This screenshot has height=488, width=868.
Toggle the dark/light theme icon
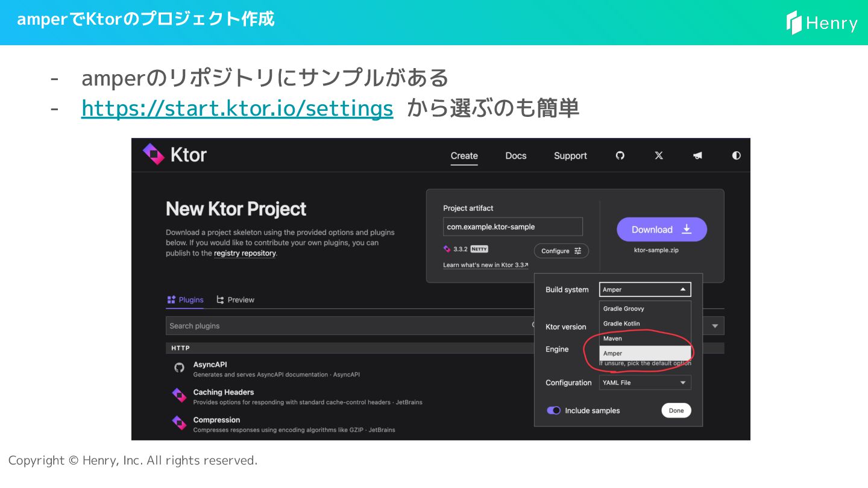coord(736,155)
